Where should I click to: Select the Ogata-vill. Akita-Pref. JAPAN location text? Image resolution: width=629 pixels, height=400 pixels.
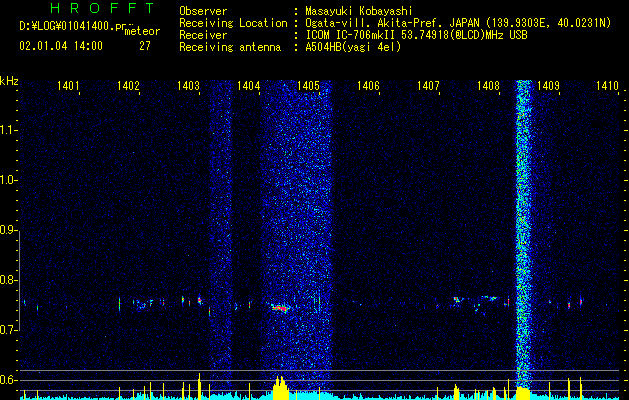tap(458, 24)
